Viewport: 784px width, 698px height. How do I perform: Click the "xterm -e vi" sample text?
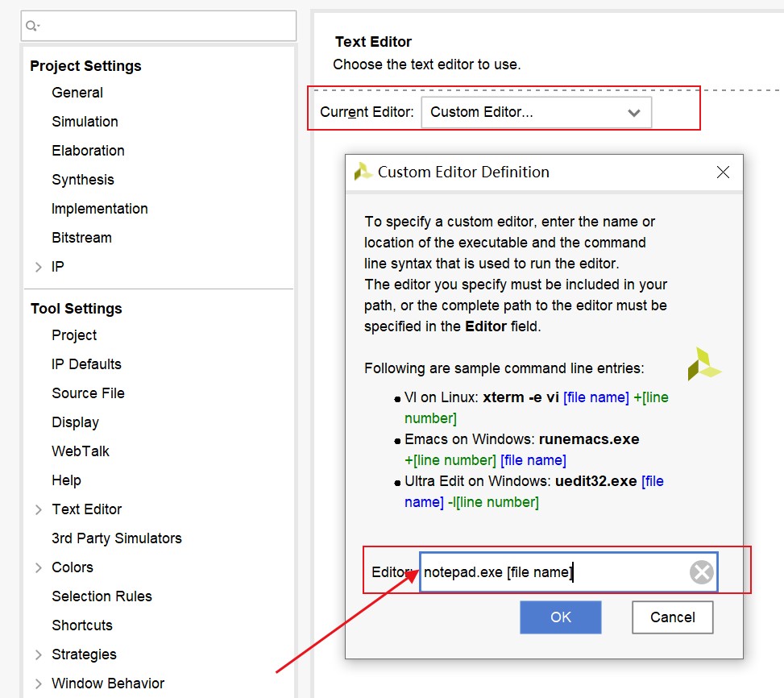(x=521, y=397)
